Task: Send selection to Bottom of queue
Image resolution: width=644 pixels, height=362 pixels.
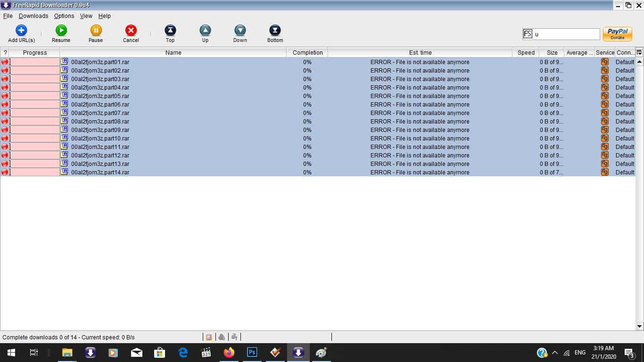Action: tap(275, 31)
